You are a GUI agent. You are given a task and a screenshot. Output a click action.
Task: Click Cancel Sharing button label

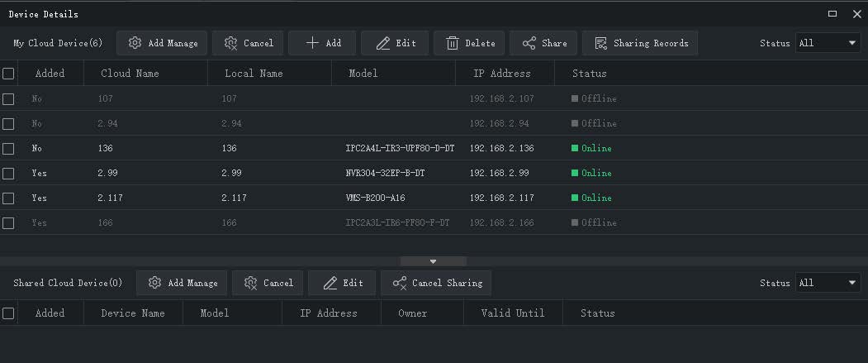[448, 283]
